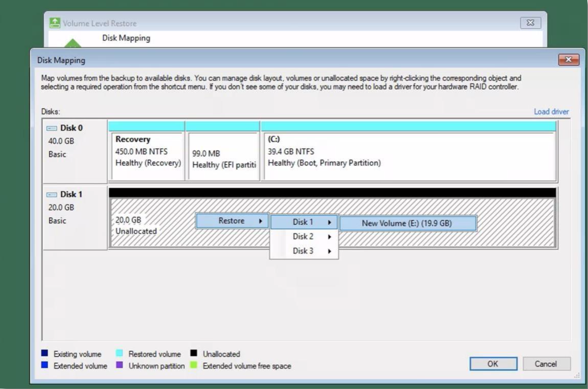The width and height of the screenshot is (588, 389).
Task: Click the Cancel button
Action: pyautogui.click(x=546, y=364)
